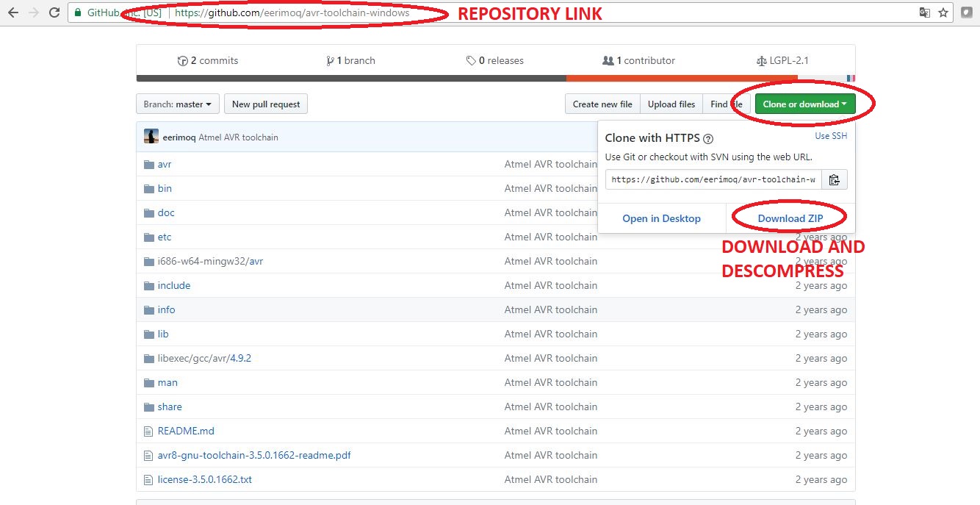
Task: Open the libexec/gcc/avr/4.9.2 folder link
Action: 204,359
